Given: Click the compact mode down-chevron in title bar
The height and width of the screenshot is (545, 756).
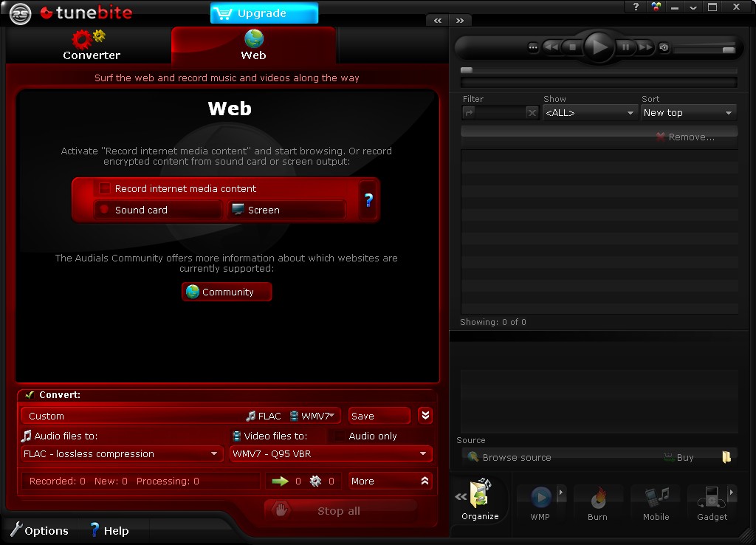Looking at the screenshot, I should (x=693, y=7).
